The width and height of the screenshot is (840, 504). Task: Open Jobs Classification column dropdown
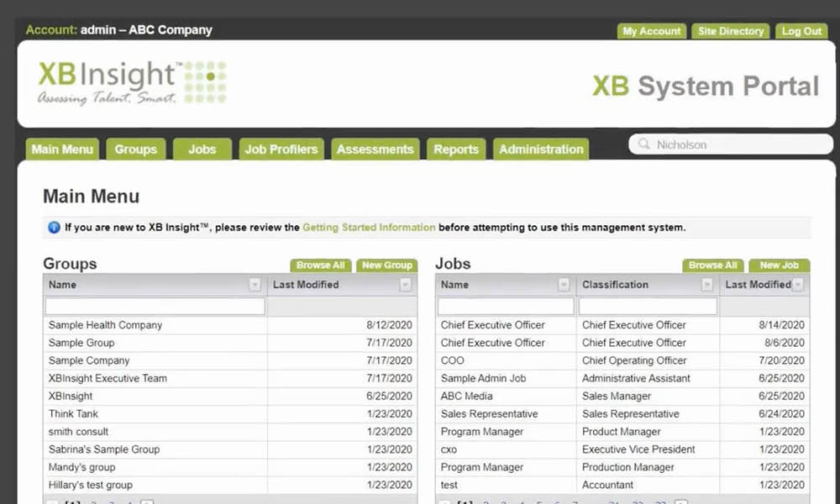[x=707, y=285]
